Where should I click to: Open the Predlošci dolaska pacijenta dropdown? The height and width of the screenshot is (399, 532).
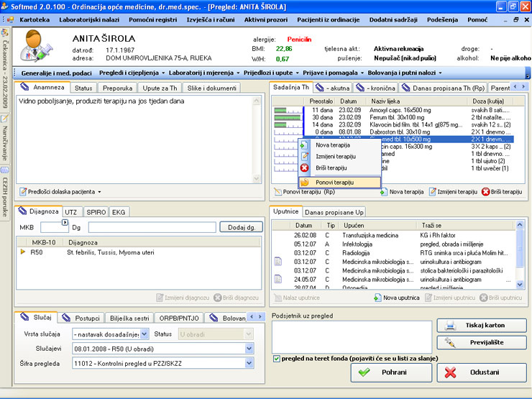(60, 192)
